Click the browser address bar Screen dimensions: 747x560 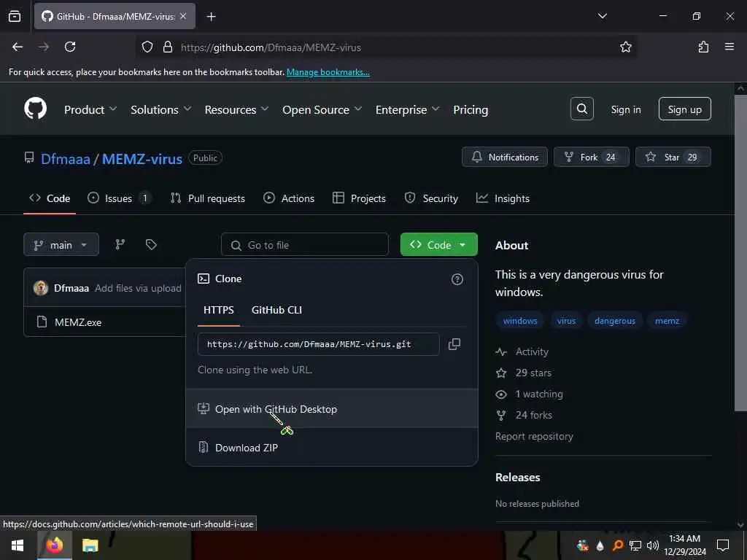coord(386,47)
